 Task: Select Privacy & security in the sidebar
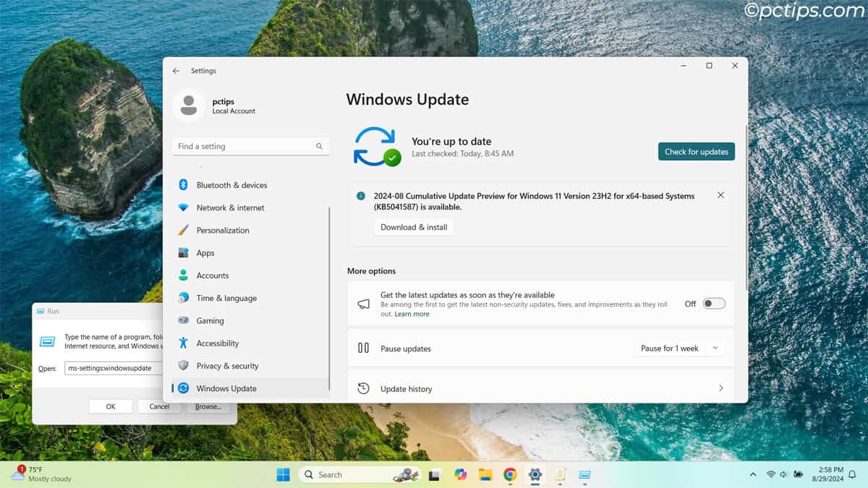[x=228, y=365]
